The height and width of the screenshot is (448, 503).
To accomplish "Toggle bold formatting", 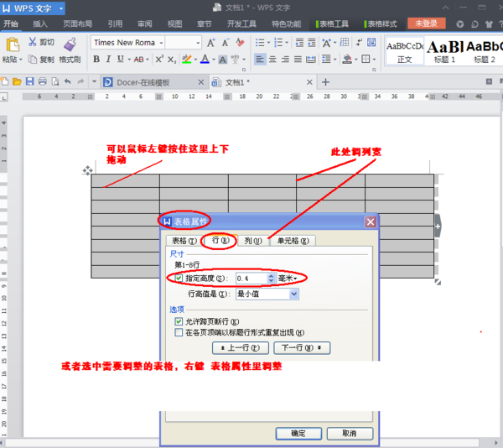I will click(96, 59).
